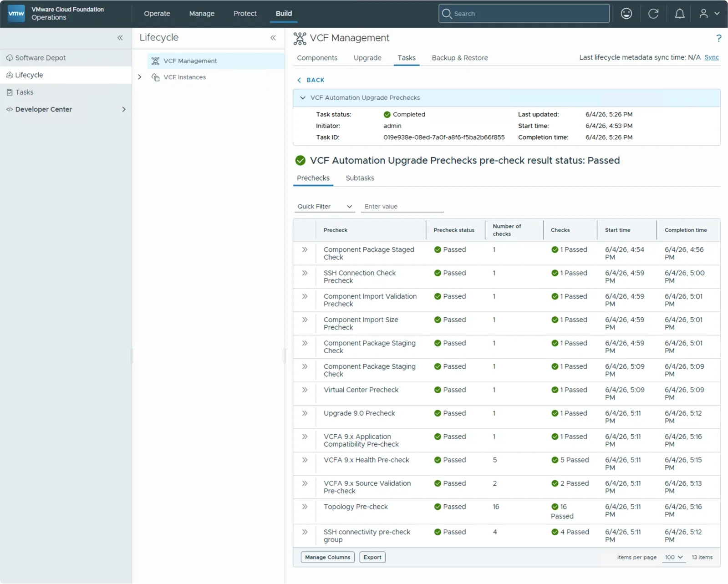728x584 pixels.
Task: Expand the Developer Center submenu
Action: tap(124, 109)
